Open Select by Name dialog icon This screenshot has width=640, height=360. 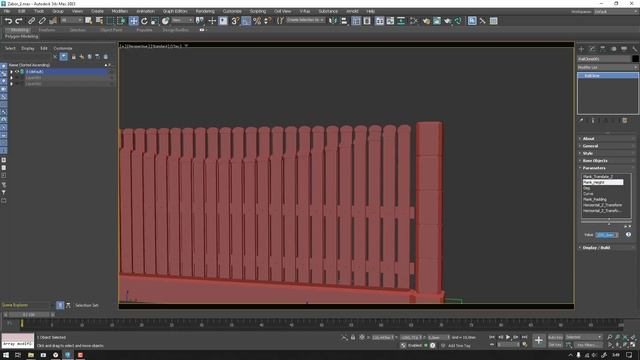tap(99, 21)
